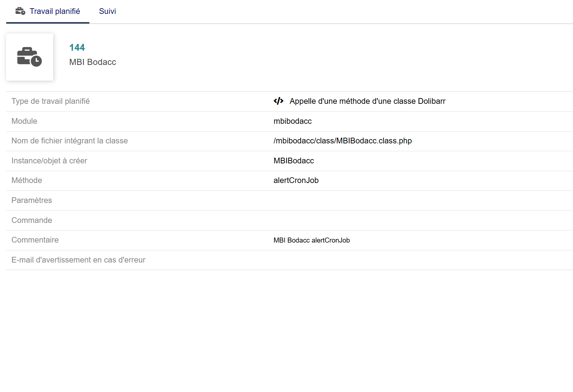Select the job reference number 144
573x392 pixels.
tap(77, 47)
